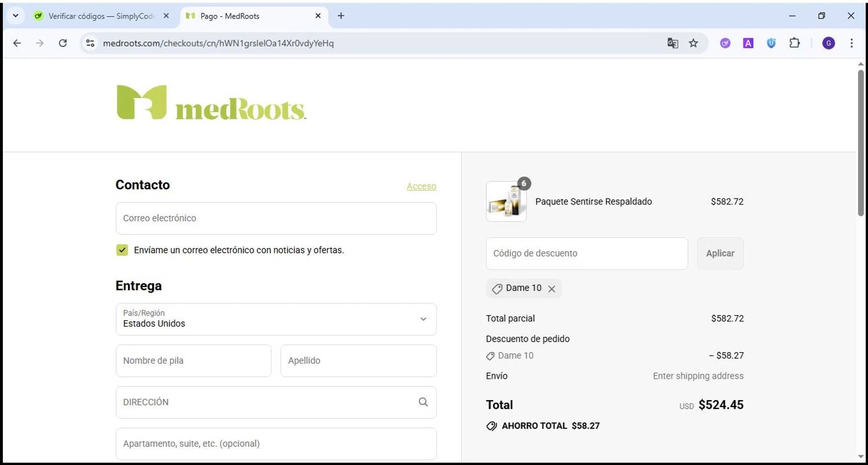Image resolution: width=868 pixels, height=465 pixels.
Task: Open the Acceso login link
Action: (421, 186)
